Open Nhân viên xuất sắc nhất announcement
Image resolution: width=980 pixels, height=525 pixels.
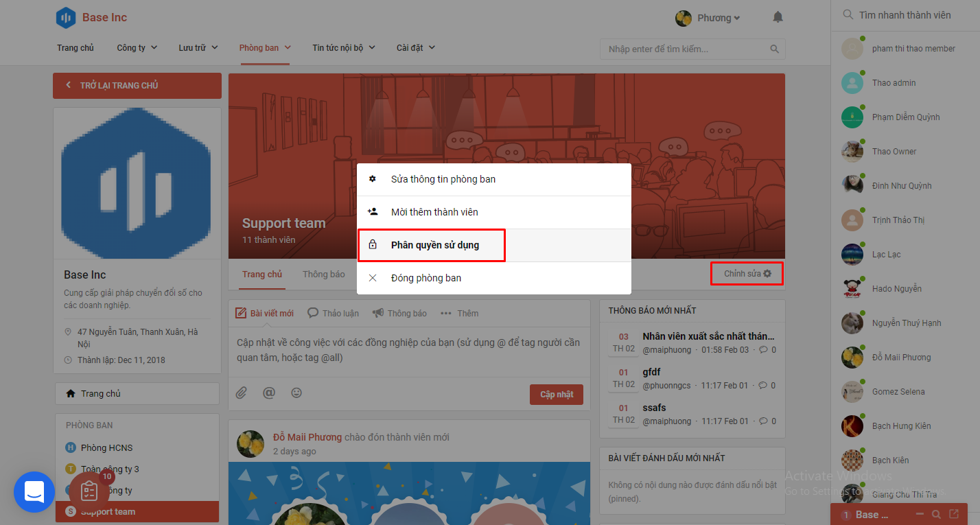click(709, 336)
